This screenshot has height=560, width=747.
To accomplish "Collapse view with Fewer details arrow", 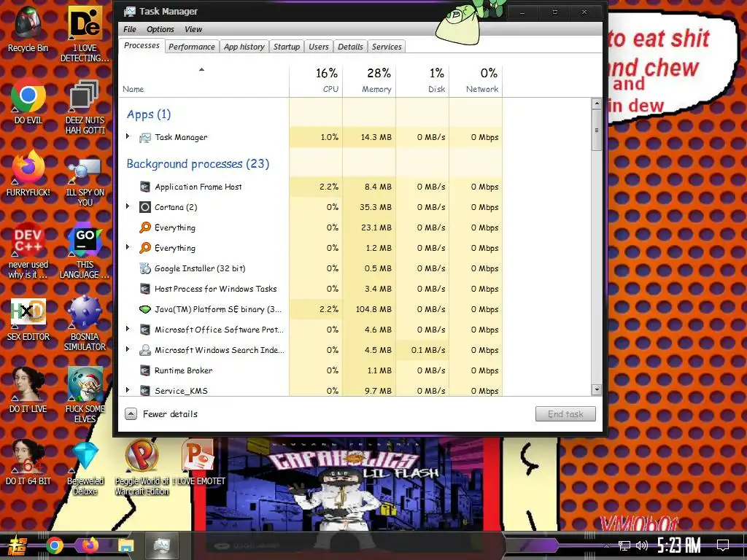I will [x=131, y=414].
